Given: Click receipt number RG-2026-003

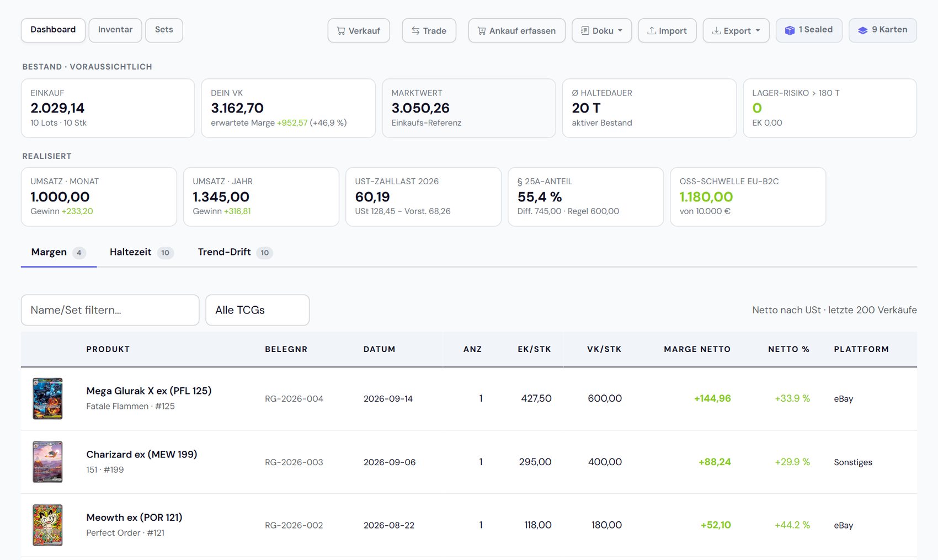Looking at the screenshot, I should (x=294, y=462).
